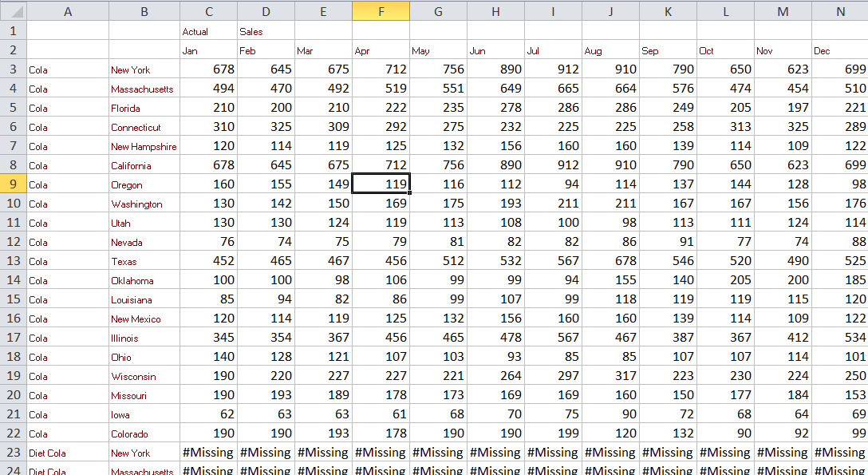
Task: Click the Iowa Jan value 62
Action: point(209,414)
